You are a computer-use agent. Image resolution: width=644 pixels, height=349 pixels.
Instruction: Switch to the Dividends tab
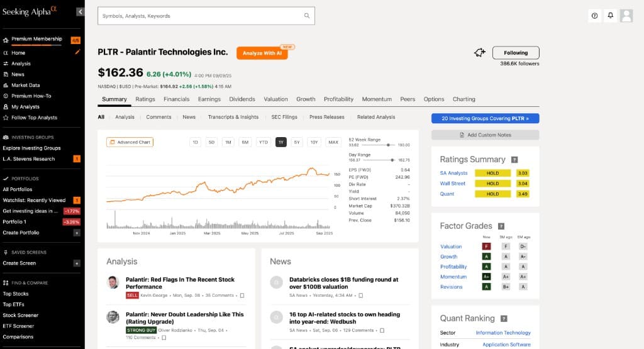[x=242, y=99]
